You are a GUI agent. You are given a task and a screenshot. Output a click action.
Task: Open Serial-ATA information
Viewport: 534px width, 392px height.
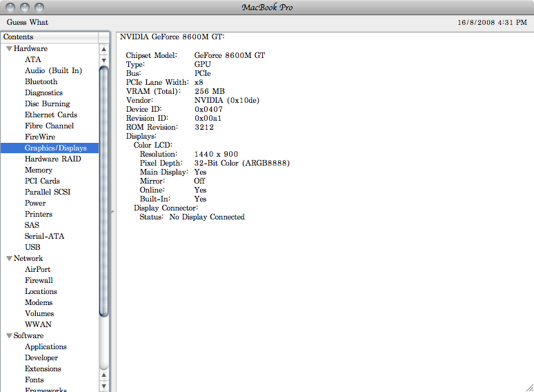click(x=44, y=236)
